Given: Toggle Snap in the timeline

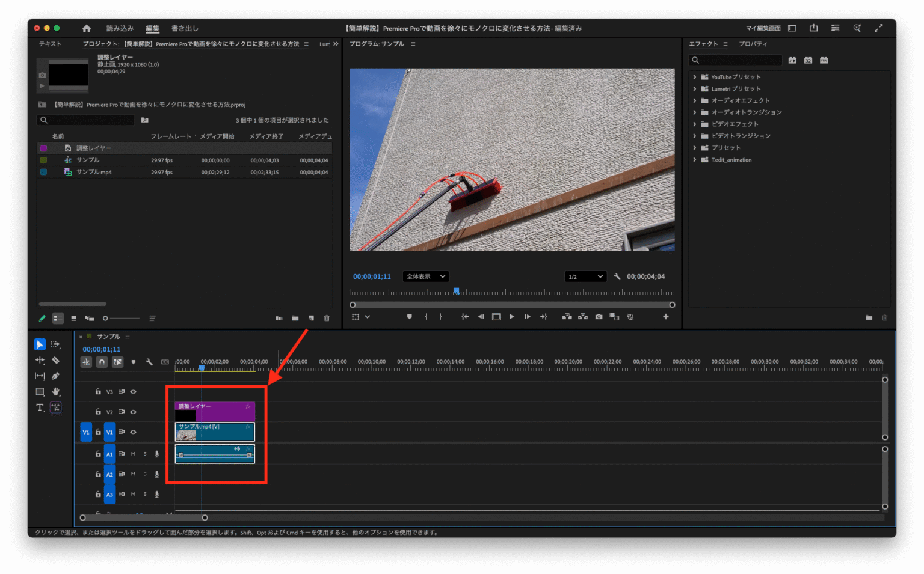Looking at the screenshot, I should pyautogui.click(x=102, y=362).
